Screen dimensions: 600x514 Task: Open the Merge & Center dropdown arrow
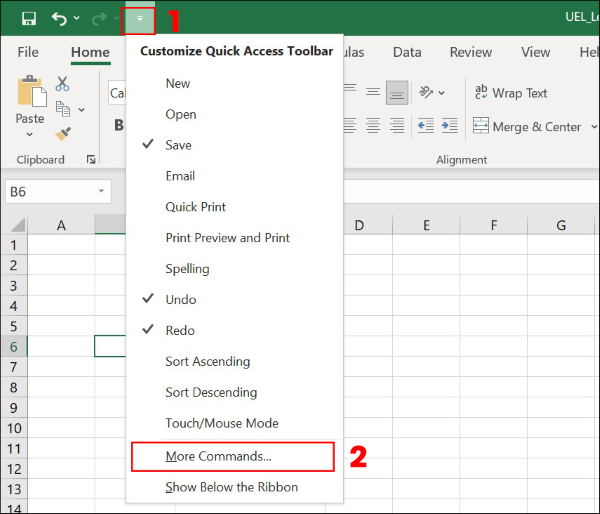click(594, 126)
